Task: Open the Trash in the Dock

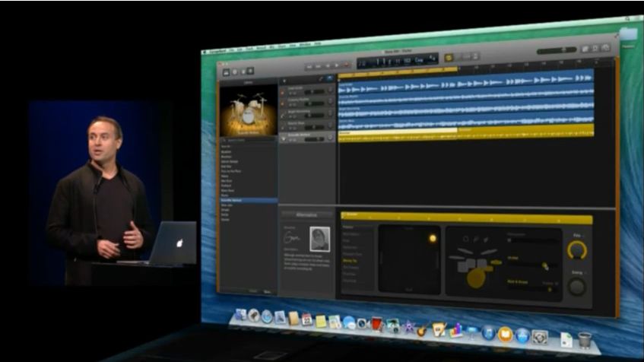Action: click(x=585, y=341)
